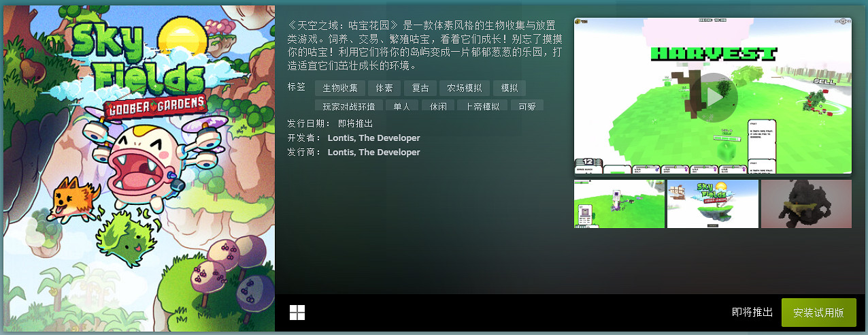Open the first green field screenshot thumbnail
Screen dimensions: 868x335
619,204
